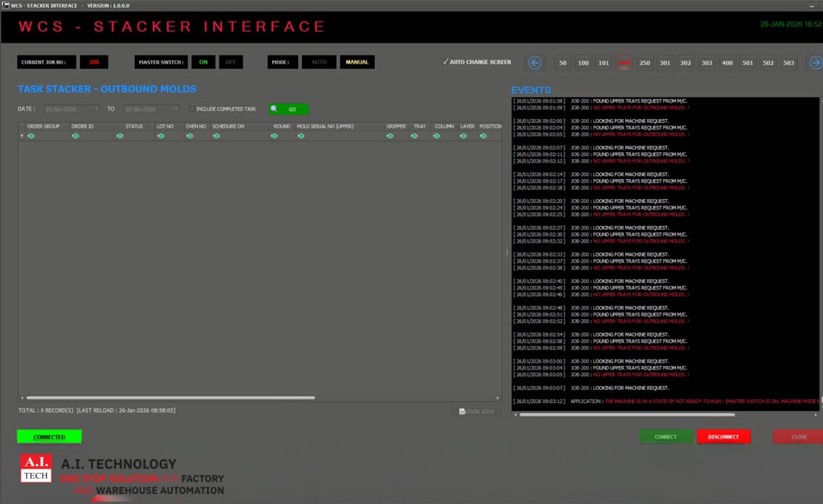Open the Column column filter icon
823x504 pixels.
coord(437,136)
